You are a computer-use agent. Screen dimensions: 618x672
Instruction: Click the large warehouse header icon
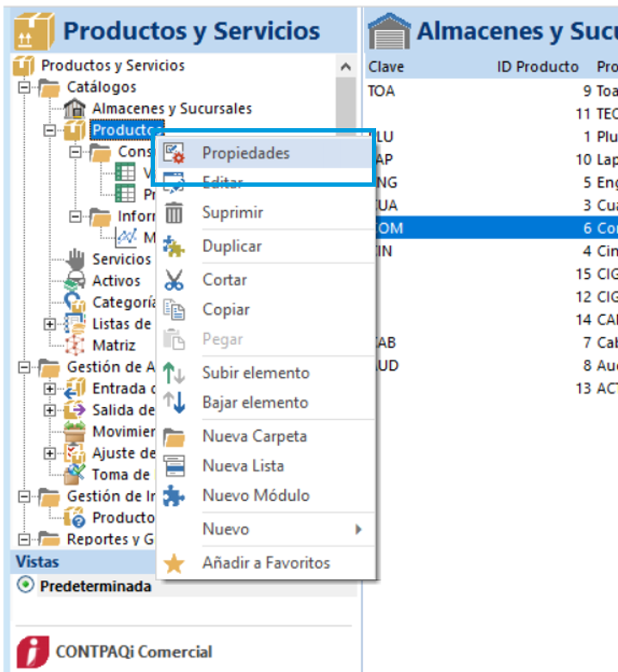pos(389,31)
